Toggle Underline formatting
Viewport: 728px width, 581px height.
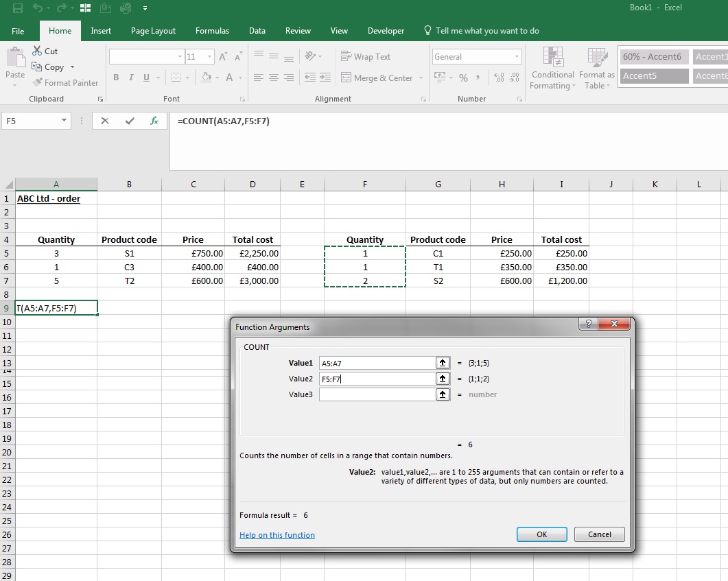(146, 78)
